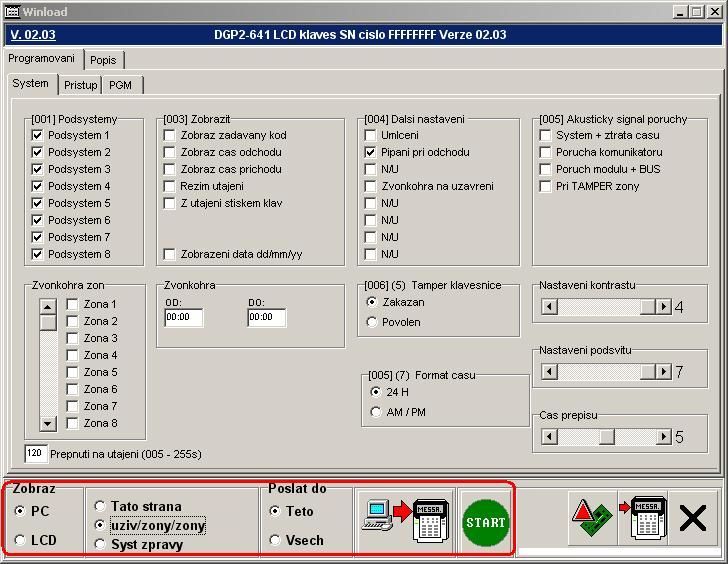Click the Cas prepisu slider thumb
728x564 pixels.
pos(606,437)
